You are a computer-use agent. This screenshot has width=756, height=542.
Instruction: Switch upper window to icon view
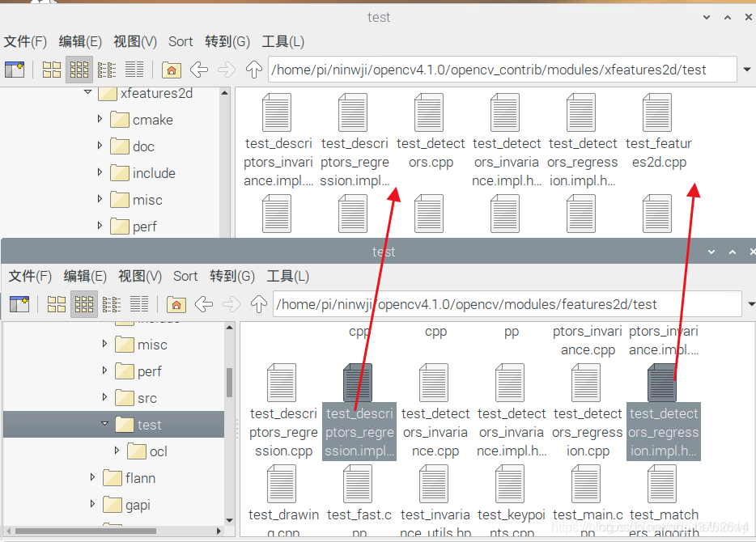coord(52,70)
